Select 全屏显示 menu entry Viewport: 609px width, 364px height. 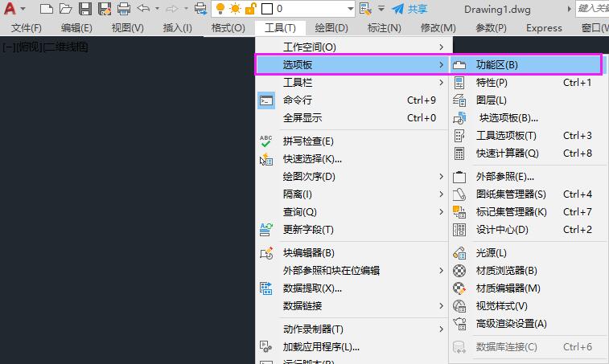tap(353, 118)
